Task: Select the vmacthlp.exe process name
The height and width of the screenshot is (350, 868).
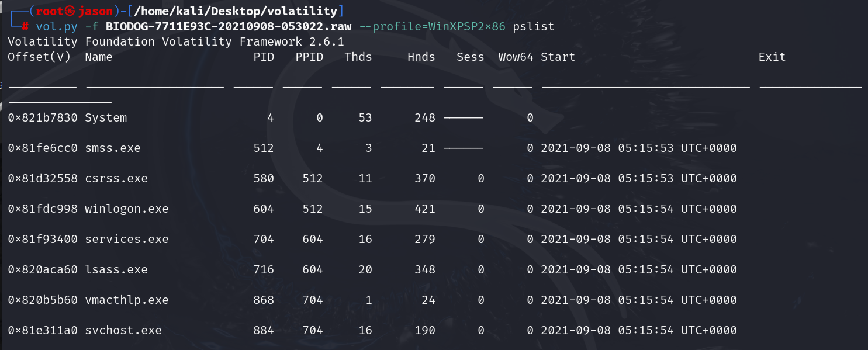Action: (127, 300)
